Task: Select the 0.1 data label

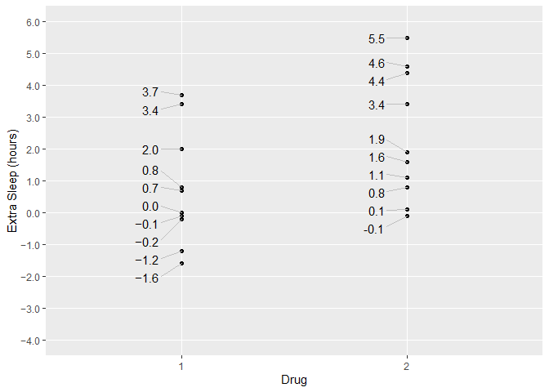Action: coord(376,212)
